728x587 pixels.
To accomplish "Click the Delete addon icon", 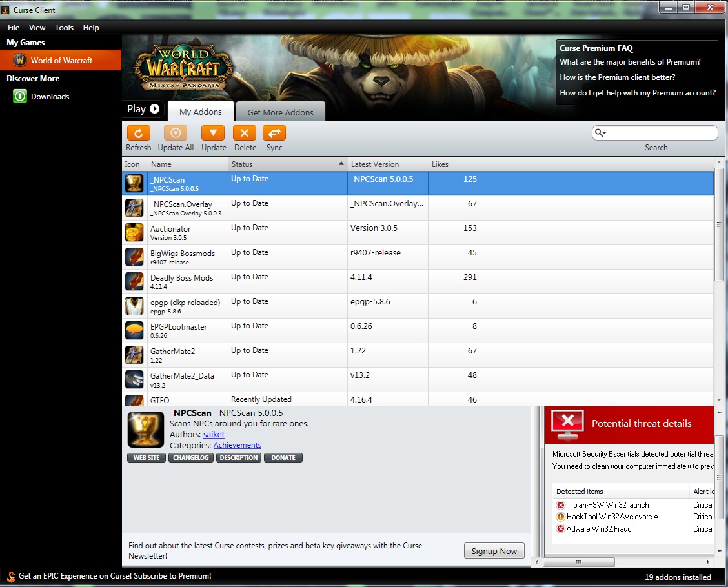I will pos(245,134).
